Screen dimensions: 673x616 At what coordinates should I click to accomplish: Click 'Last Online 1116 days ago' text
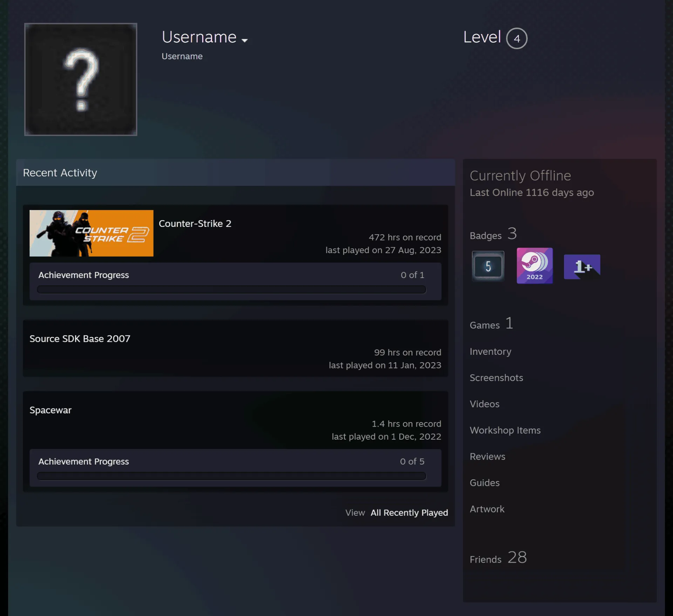532,192
